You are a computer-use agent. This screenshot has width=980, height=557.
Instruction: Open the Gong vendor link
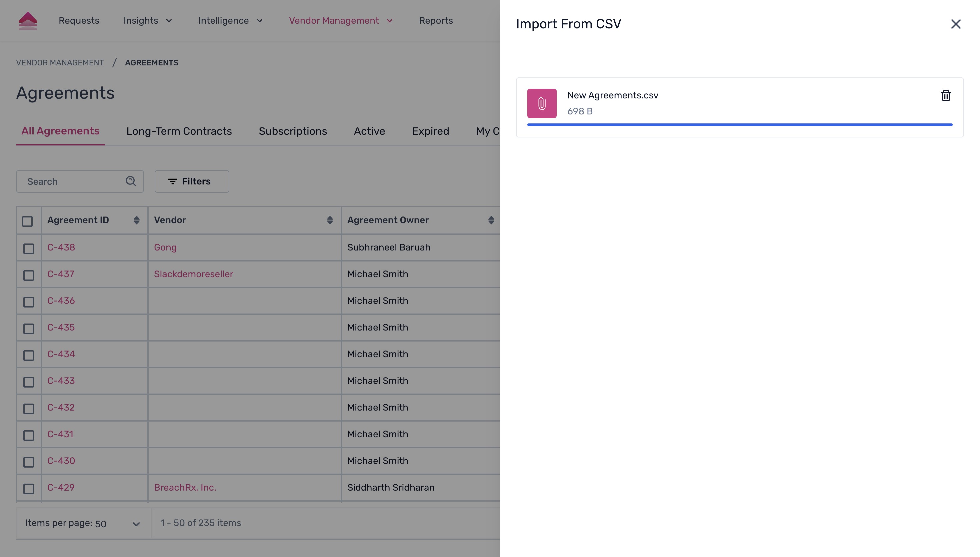point(165,247)
